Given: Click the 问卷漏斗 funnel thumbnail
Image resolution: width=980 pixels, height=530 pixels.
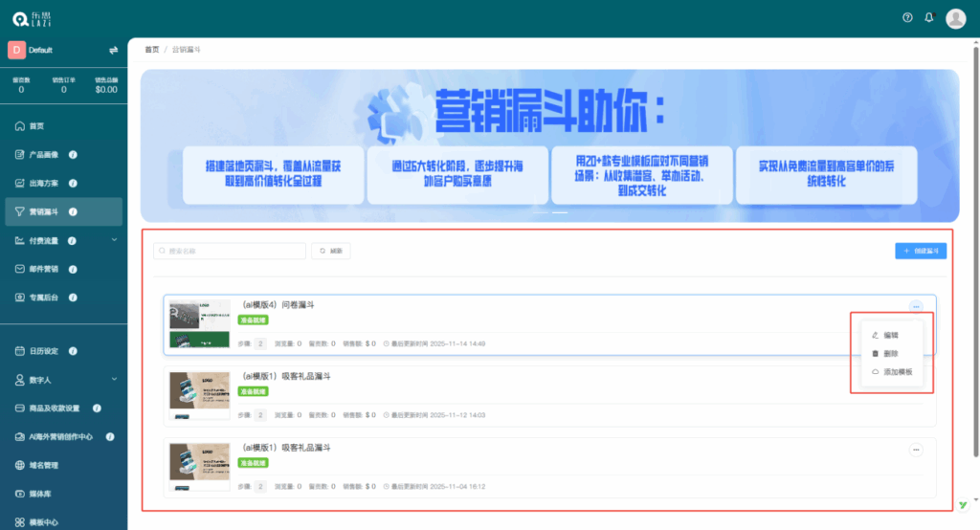Looking at the screenshot, I should click(199, 324).
